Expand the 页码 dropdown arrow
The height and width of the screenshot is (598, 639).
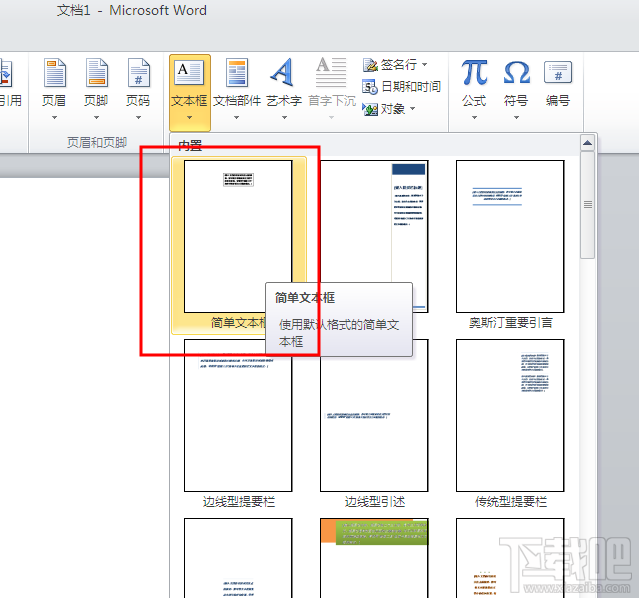[139, 118]
